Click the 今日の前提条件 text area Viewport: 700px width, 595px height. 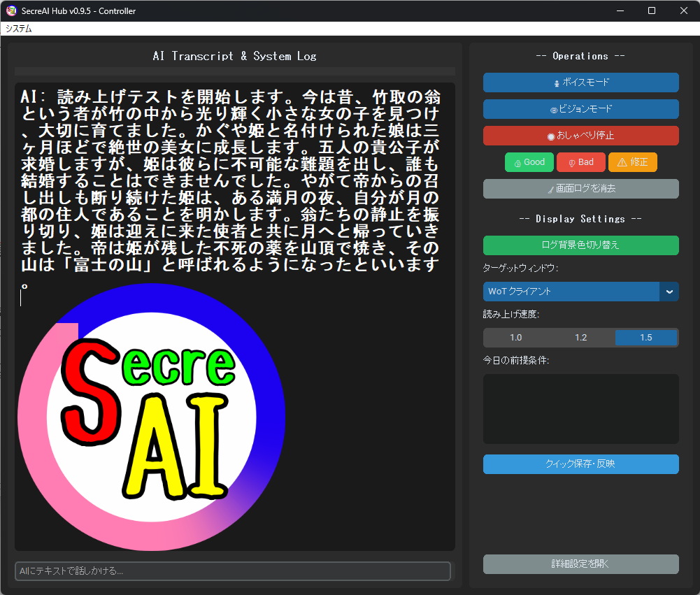click(x=581, y=409)
